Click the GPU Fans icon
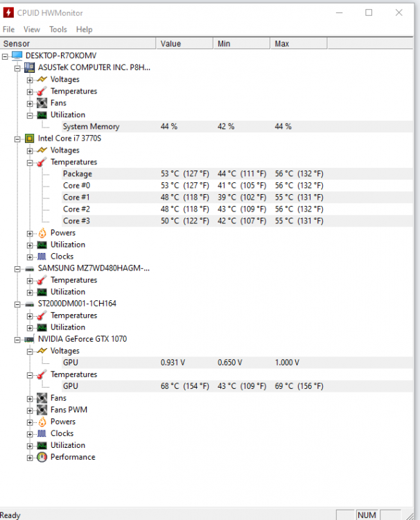Image resolution: width=420 pixels, height=520 pixels. [42, 398]
